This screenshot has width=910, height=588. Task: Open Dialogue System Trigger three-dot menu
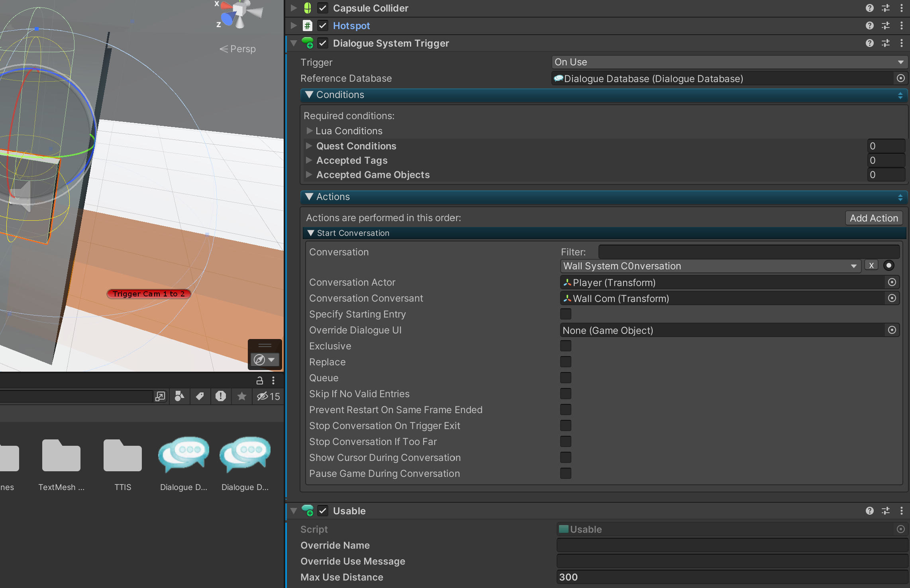pyautogui.click(x=901, y=43)
